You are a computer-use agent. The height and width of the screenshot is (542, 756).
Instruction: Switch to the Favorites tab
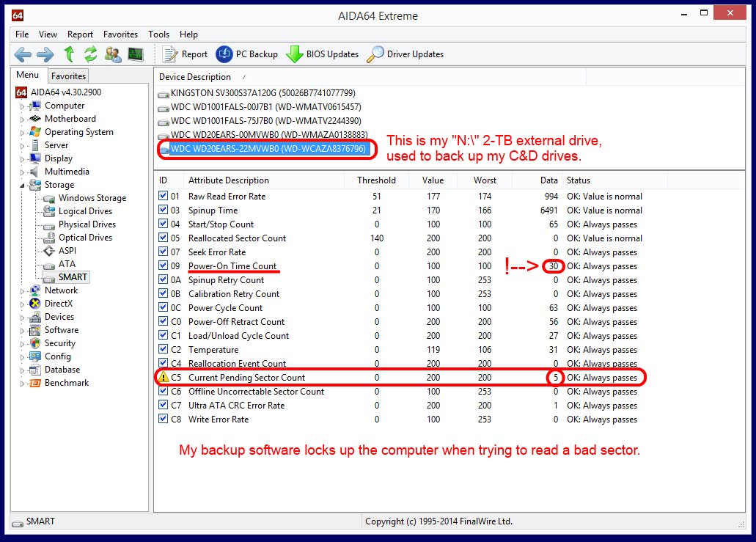click(x=68, y=76)
